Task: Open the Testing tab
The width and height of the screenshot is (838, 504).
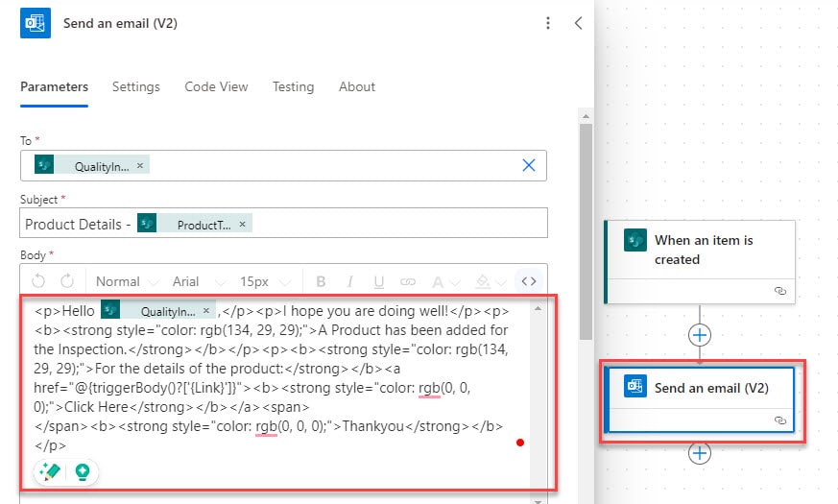Action: [x=293, y=86]
